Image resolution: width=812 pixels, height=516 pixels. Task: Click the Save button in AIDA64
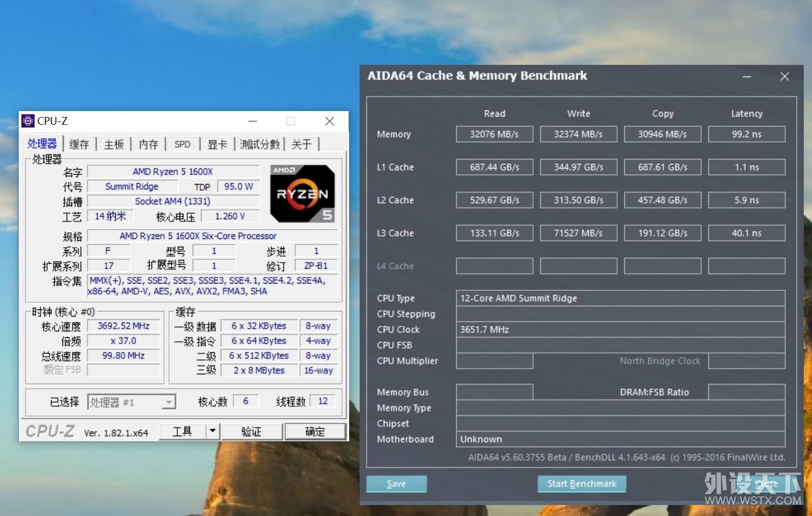pos(396,484)
